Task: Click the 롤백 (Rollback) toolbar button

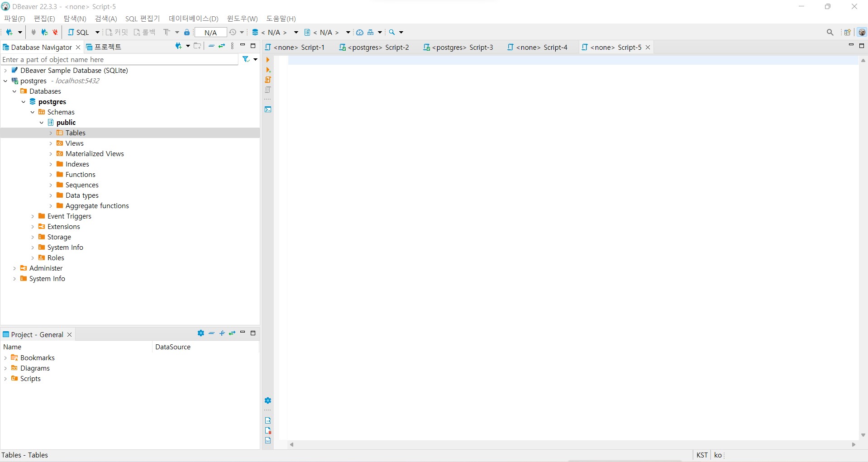Action: click(x=144, y=32)
